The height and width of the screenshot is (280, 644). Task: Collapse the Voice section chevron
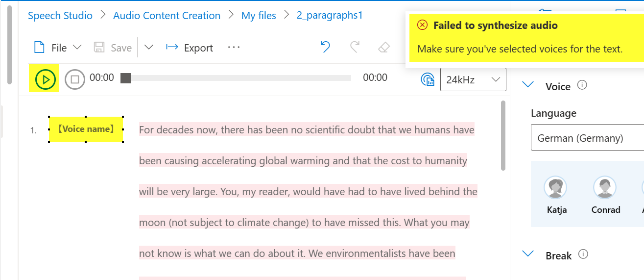point(528,85)
